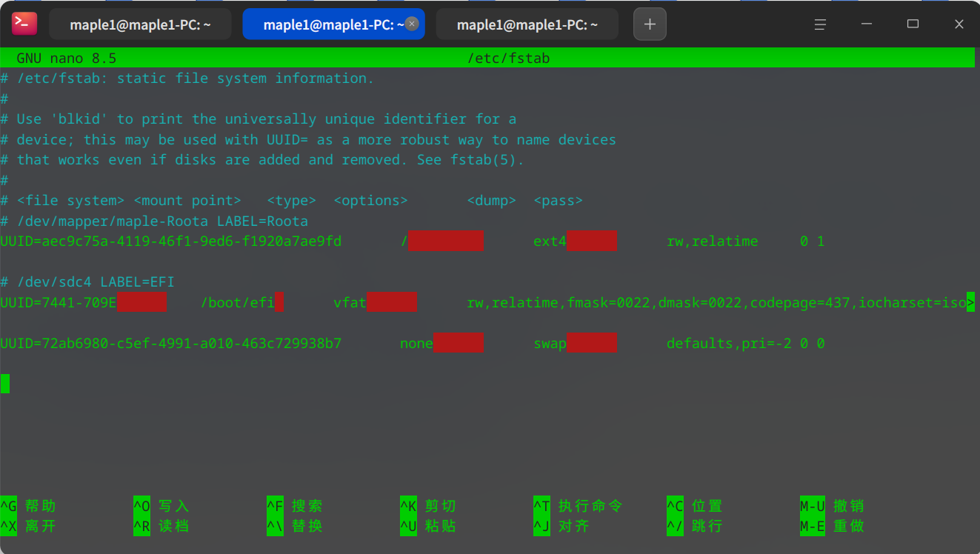Click the ^K 剪切 cut shortcut
The height and width of the screenshot is (554, 980).
pos(428,506)
